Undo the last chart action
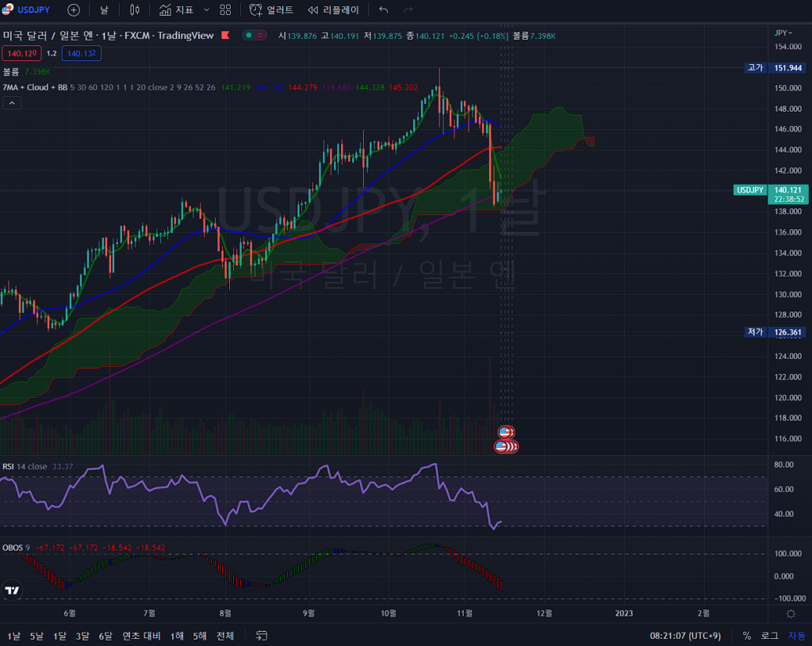This screenshot has height=646, width=812. [x=384, y=10]
